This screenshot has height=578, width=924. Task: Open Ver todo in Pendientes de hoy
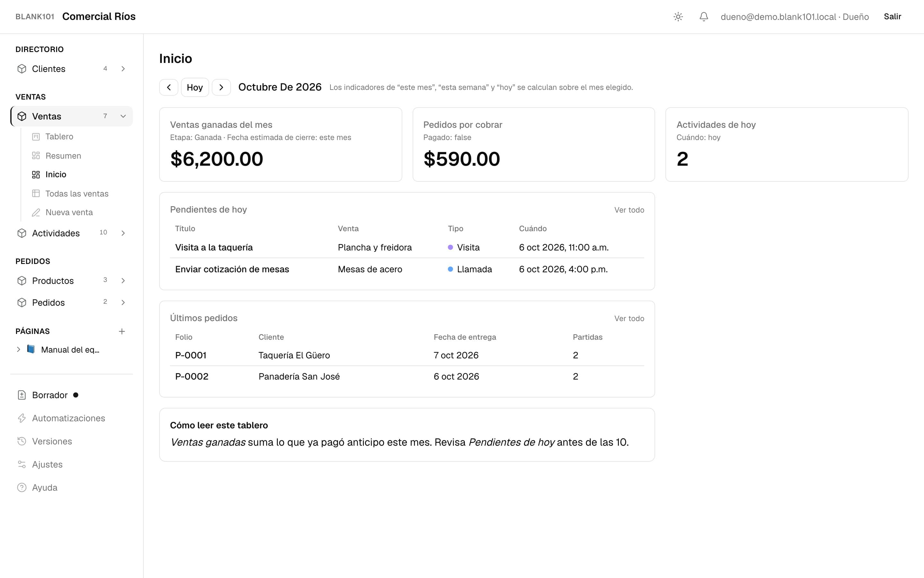629,210
